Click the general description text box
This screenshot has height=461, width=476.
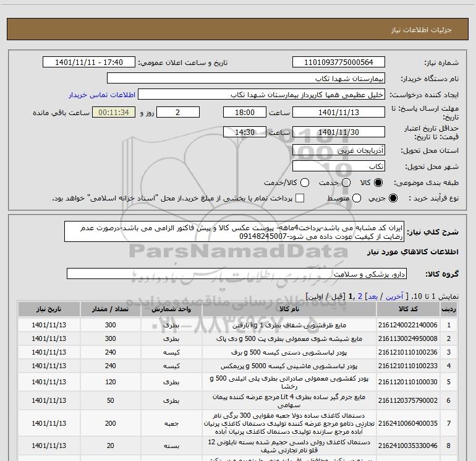coord(234,231)
